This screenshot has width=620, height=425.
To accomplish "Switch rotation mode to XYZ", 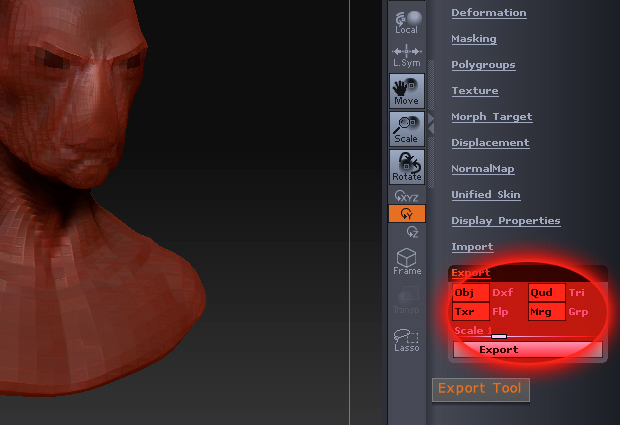I will tap(406, 197).
